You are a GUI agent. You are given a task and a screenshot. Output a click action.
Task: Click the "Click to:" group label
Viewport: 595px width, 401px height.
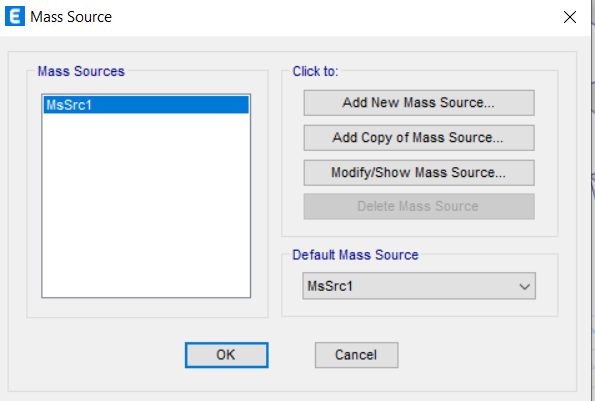pos(315,71)
